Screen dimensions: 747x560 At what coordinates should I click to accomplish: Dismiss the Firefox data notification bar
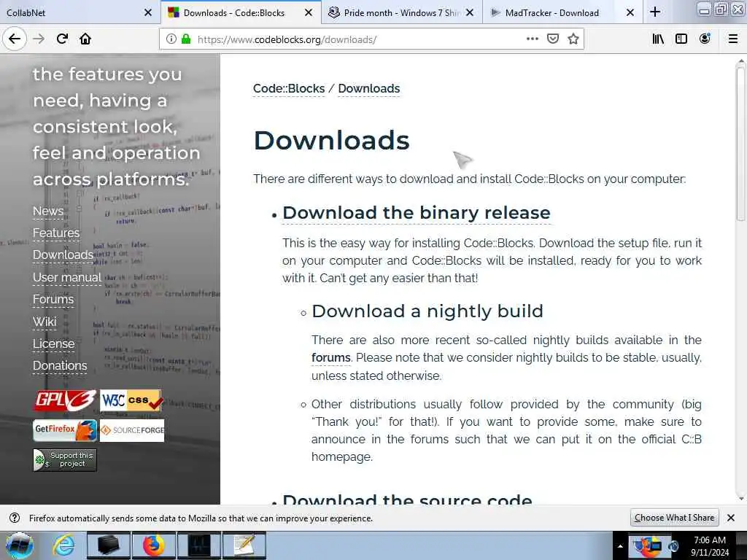(731, 518)
